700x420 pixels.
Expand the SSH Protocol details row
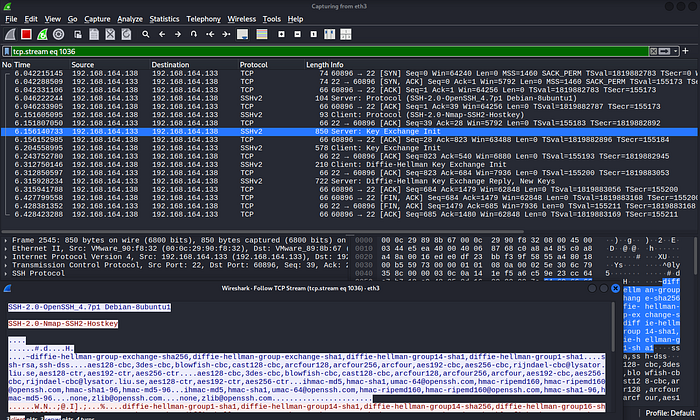[x=6, y=273]
